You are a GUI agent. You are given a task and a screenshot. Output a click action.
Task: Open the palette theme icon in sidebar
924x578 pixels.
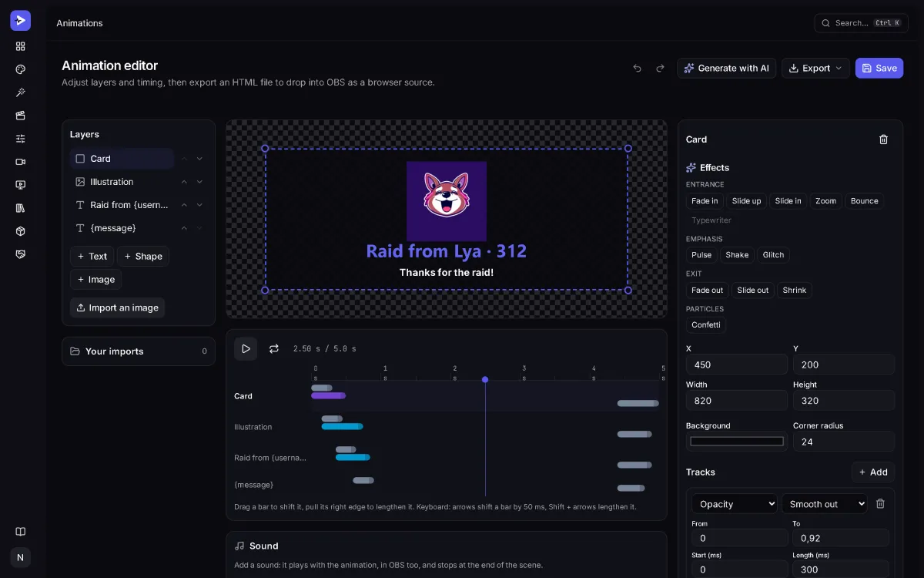click(21, 69)
